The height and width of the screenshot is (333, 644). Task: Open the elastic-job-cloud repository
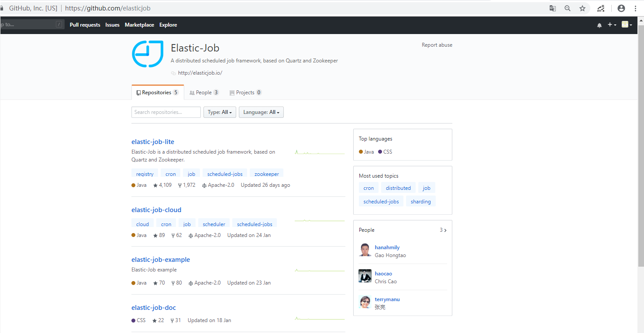point(156,210)
